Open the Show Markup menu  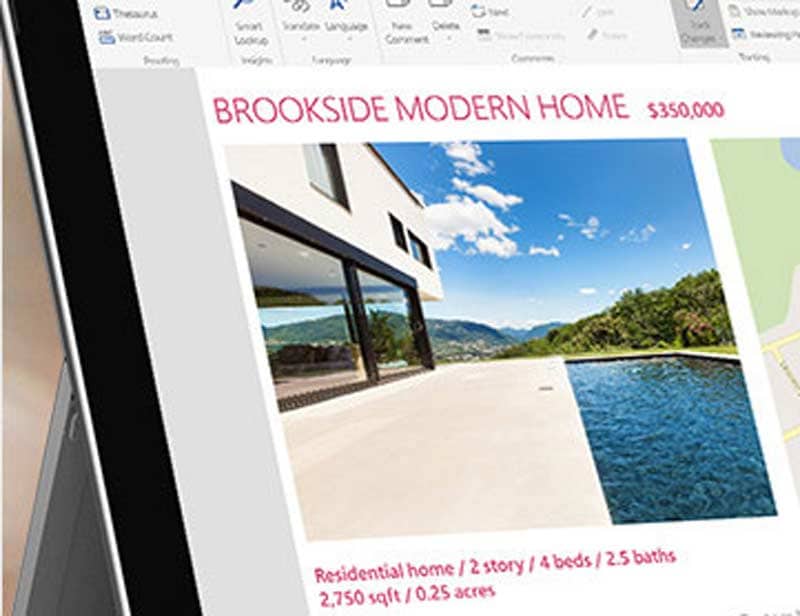pos(764,11)
